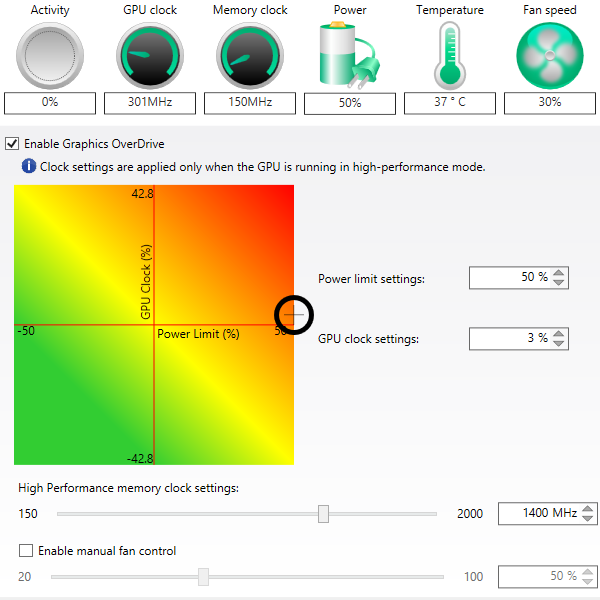Increase Power limit settings with up arrow

click(558, 273)
